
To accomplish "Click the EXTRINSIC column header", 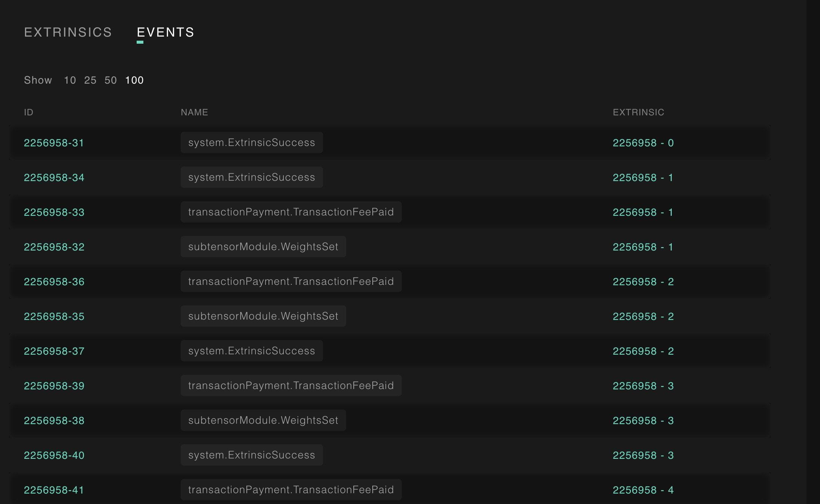I will coord(639,112).
